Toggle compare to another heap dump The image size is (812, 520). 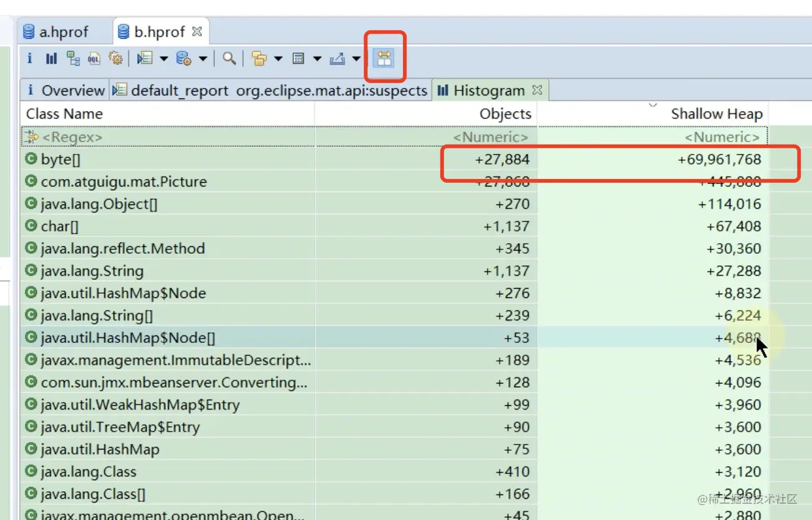[x=384, y=59]
